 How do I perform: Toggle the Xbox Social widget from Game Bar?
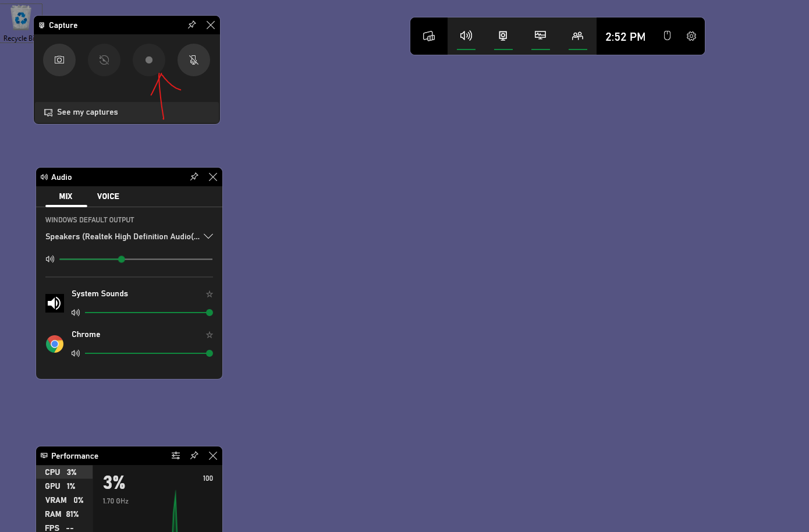click(x=578, y=36)
